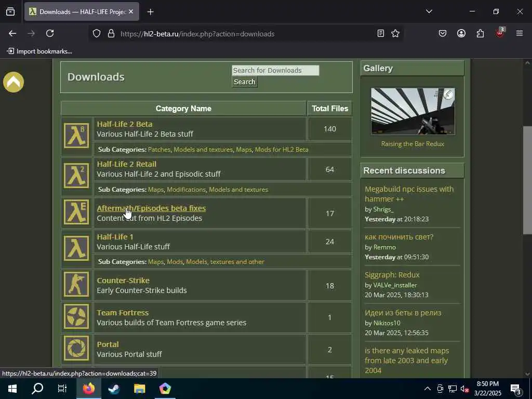Open the Идеи из беты в релиз discussion
Screen dimensions: 532x399
(403, 313)
